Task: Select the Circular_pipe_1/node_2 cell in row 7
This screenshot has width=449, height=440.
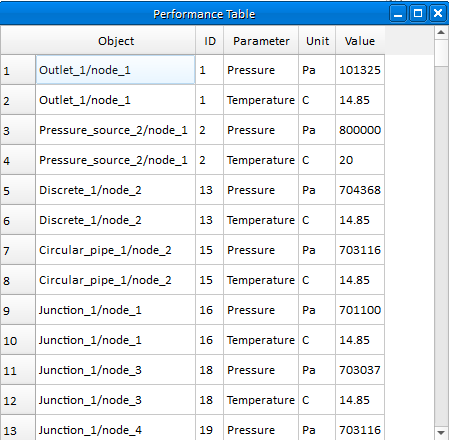Action: point(115,250)
